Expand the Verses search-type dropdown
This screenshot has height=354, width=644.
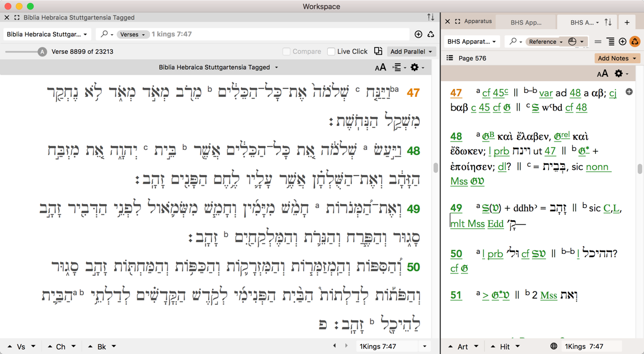[x=133, y=34]
